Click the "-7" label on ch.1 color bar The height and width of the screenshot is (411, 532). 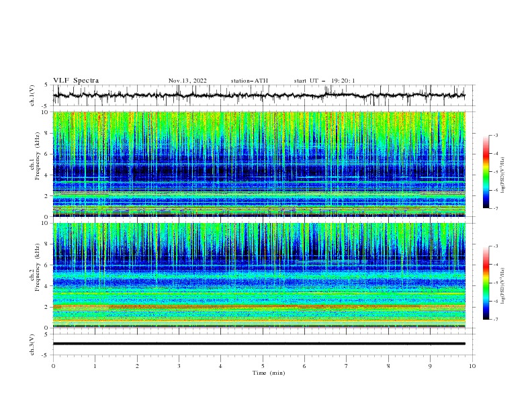[x=496, y=209]
